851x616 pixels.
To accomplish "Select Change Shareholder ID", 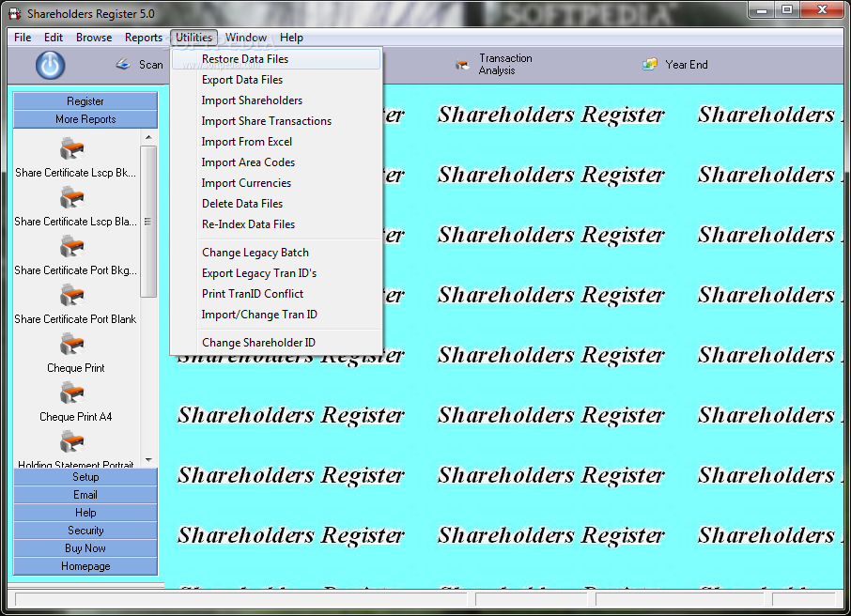I will (x=276, y=343).
